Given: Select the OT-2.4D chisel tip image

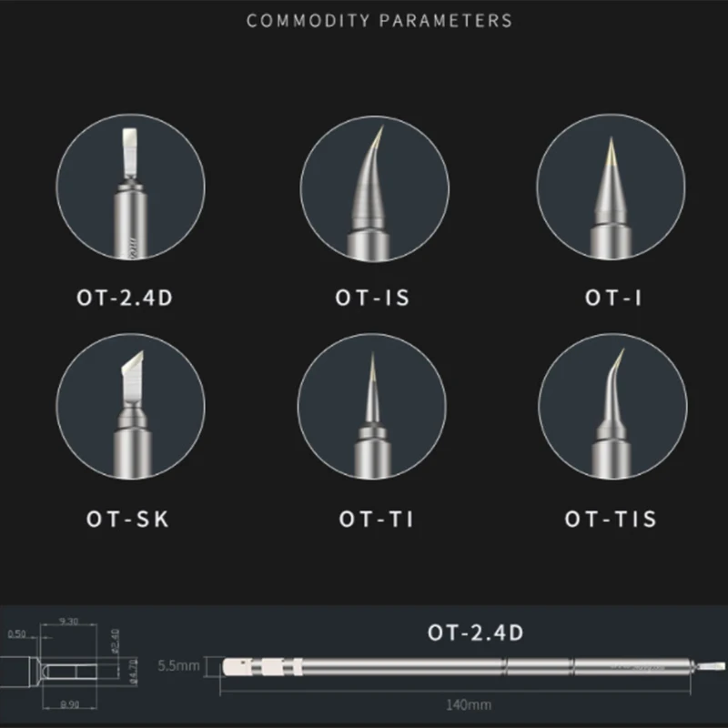Looking at the screenshot, I should pos(130,187).
